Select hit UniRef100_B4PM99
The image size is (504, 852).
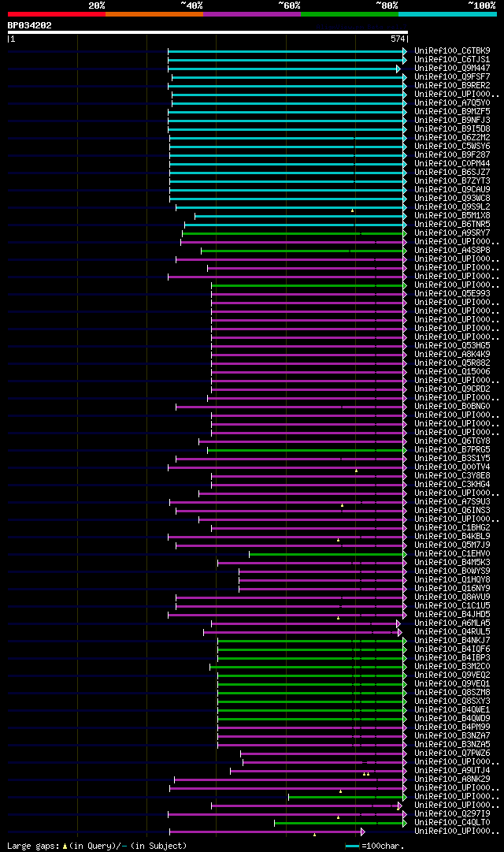[x=452, y=727]
